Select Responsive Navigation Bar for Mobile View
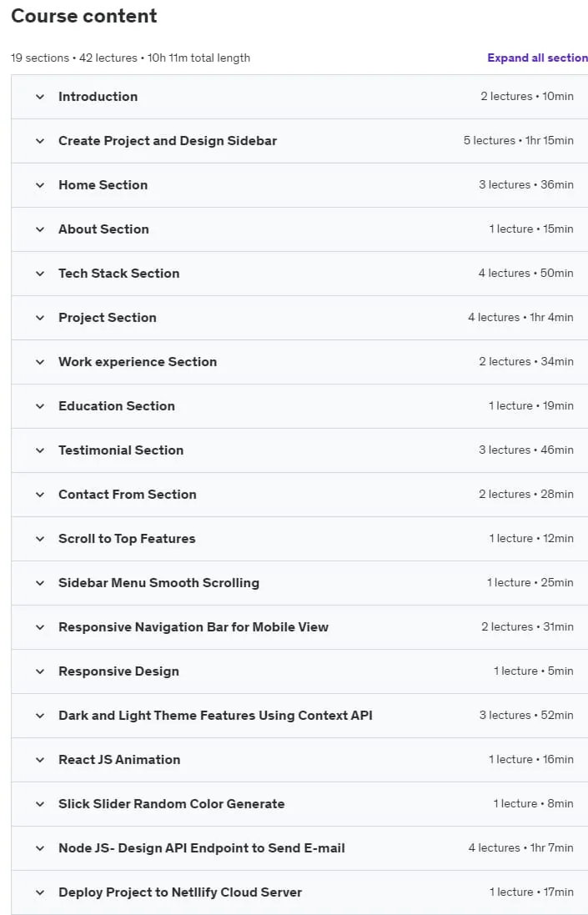 point(193,627)
